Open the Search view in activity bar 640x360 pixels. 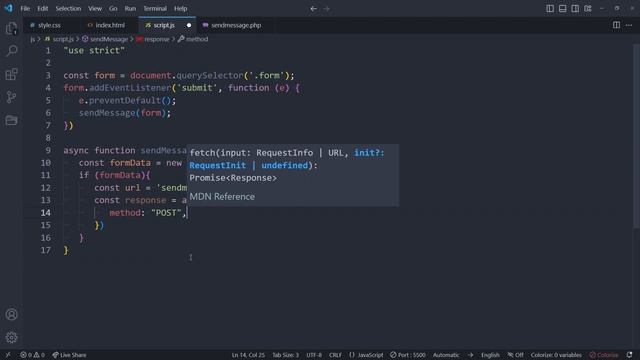coord(11,51)
